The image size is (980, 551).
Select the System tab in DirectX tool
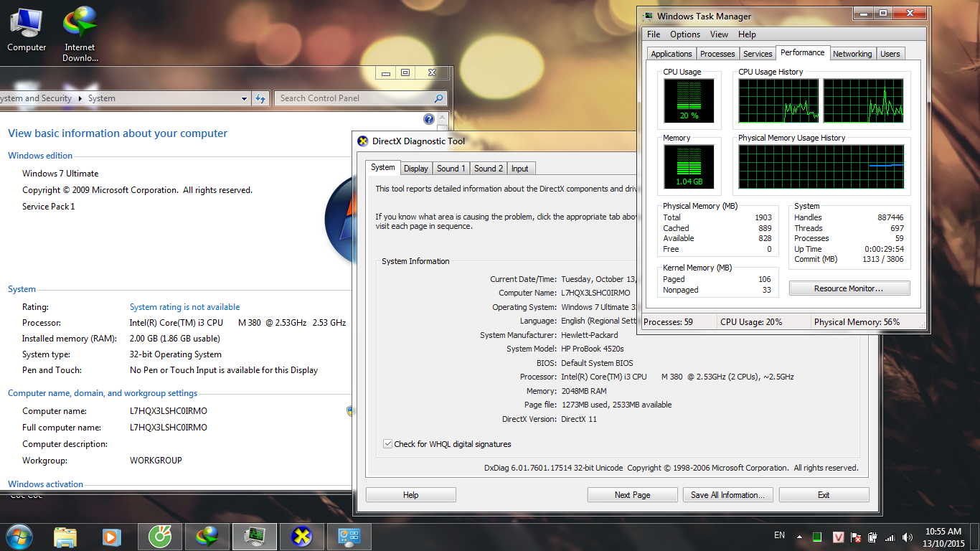click(382, 167)
